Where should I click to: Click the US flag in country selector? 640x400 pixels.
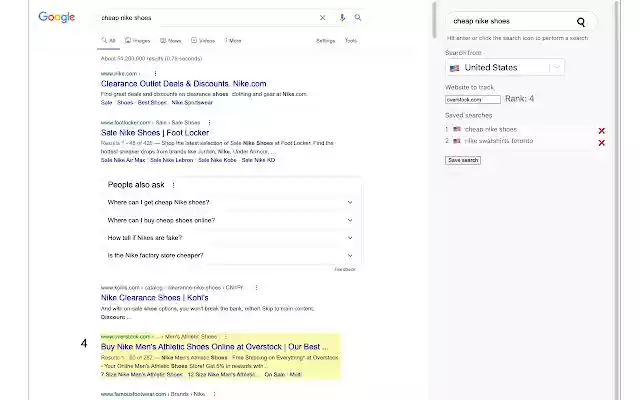[x=454, y=68]
